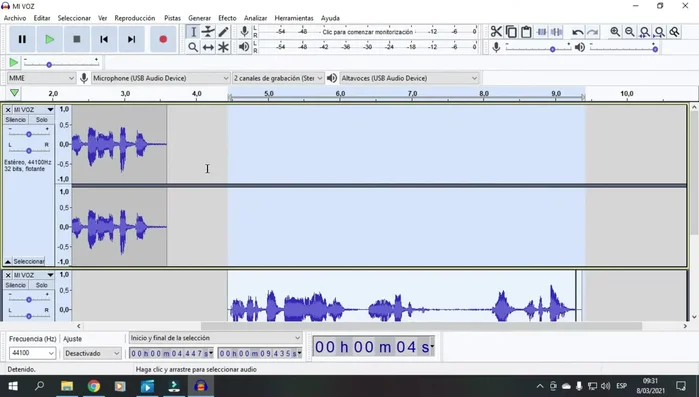Open the Ajuste Desactivado dropdown

(x=92, y=353)
